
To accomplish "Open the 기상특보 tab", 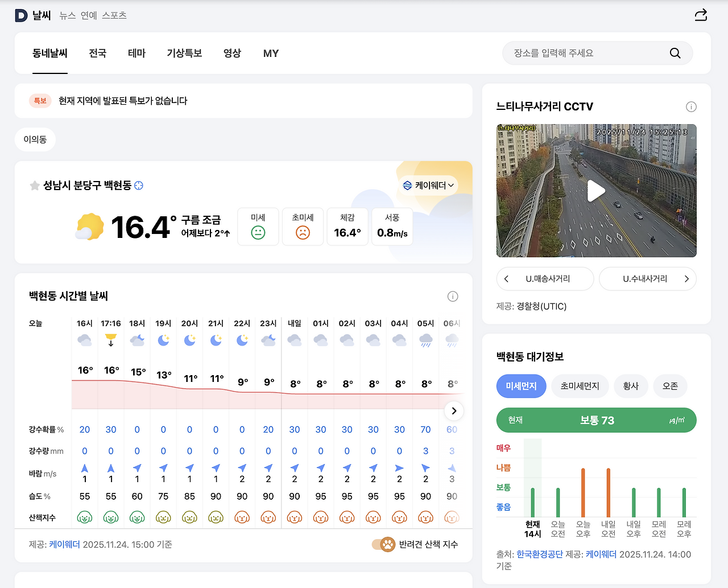I will click(184, 53).
